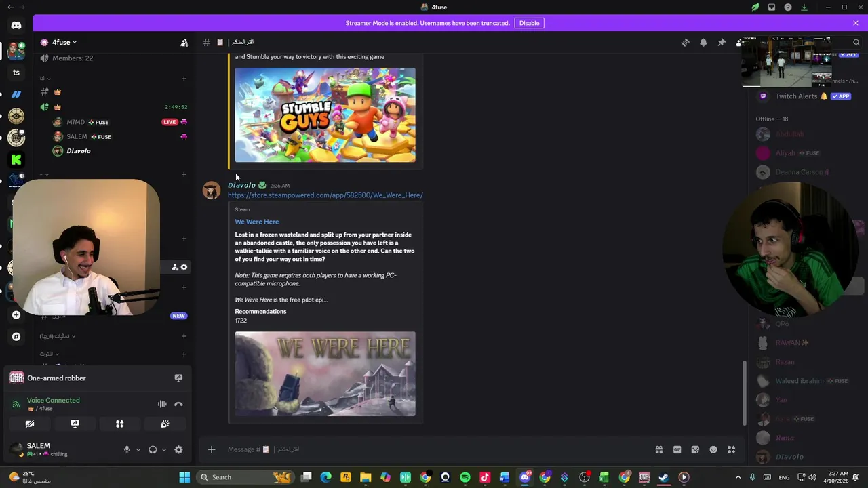The width and height of the screenshot is (868, 488).
Task: Disable Streamer Mode
Action: click(529, 23)
